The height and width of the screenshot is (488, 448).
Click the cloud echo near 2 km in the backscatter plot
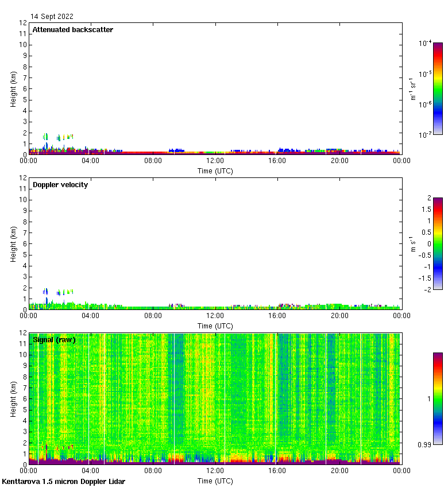tap(46, 137)
